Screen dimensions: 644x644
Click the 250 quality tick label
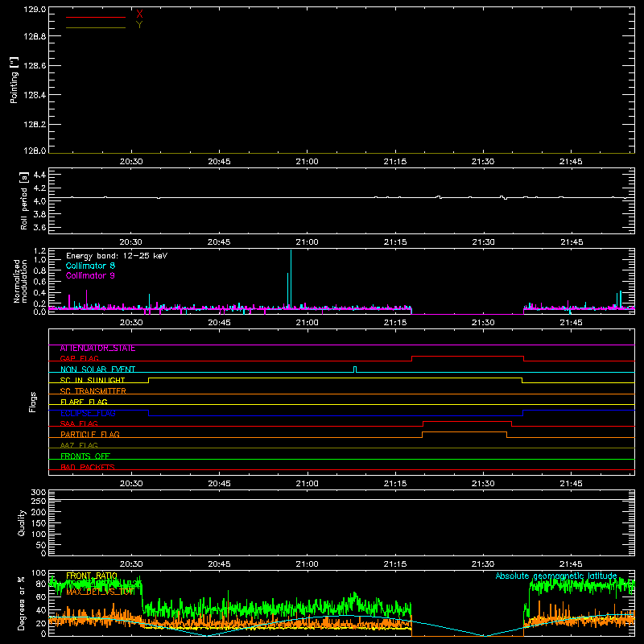[38, 501]
